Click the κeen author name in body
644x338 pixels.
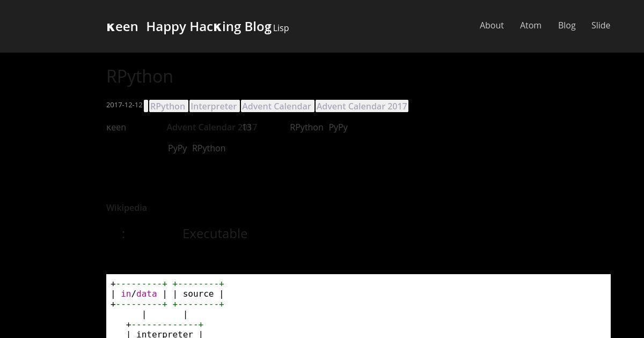[x=116, y=127]
